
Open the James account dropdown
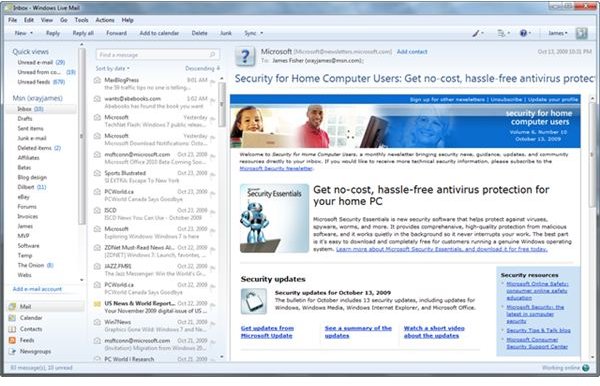pyautogui.click(x=558, y=33)
